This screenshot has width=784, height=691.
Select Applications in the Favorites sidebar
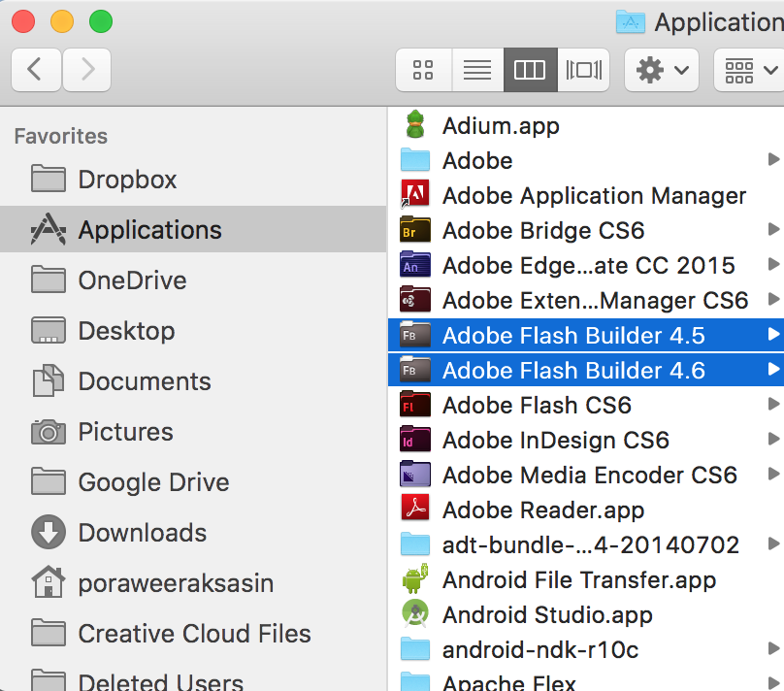click(x=193, y=229)
